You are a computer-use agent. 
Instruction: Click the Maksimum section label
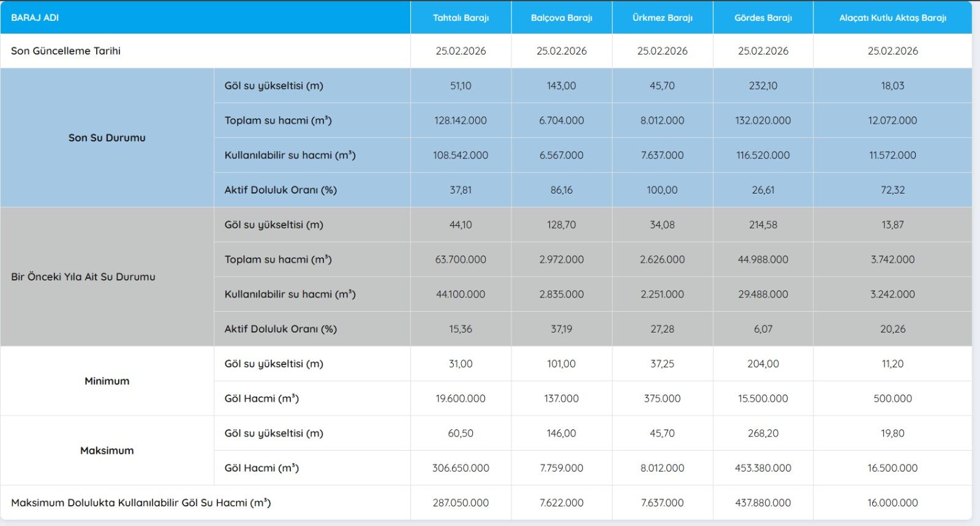[107, 451]
